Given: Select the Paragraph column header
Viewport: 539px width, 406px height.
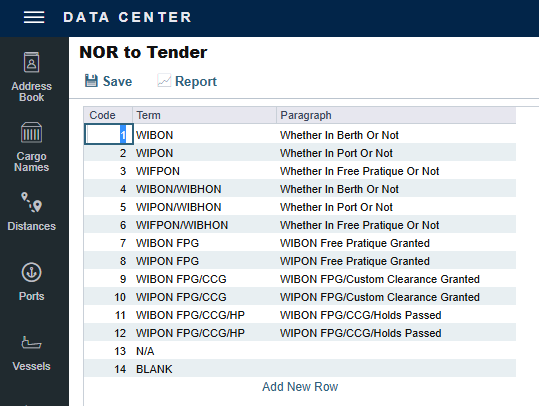Looking at the screenshot, I should pos(396,115).
